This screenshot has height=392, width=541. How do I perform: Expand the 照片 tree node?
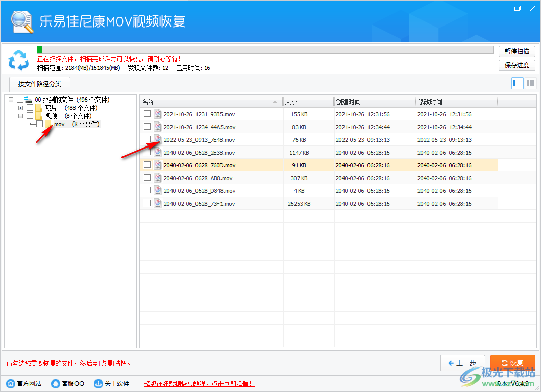20,108
